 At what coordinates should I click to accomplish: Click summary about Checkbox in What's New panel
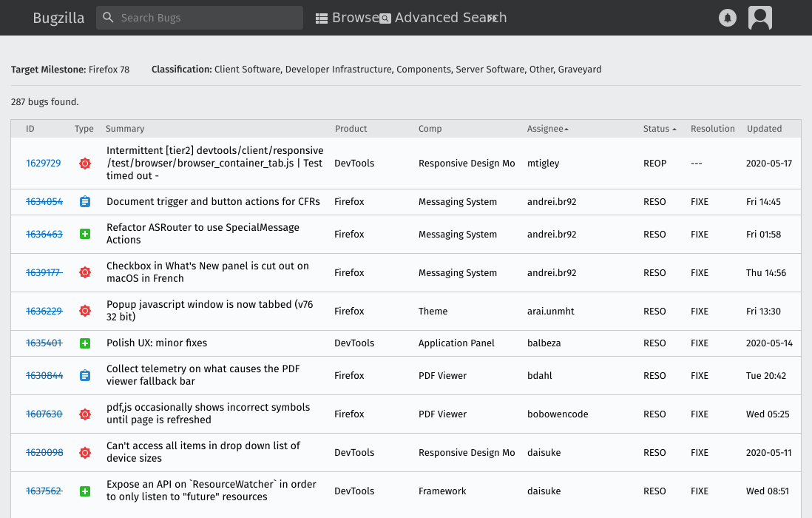click(207, 272)
